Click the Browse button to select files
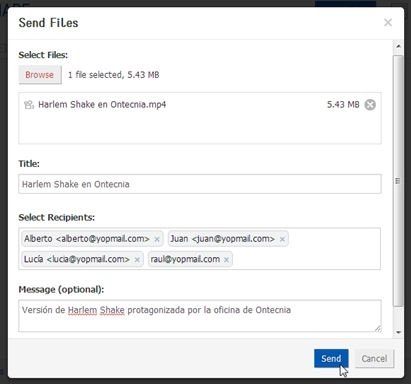 [40, 75]
